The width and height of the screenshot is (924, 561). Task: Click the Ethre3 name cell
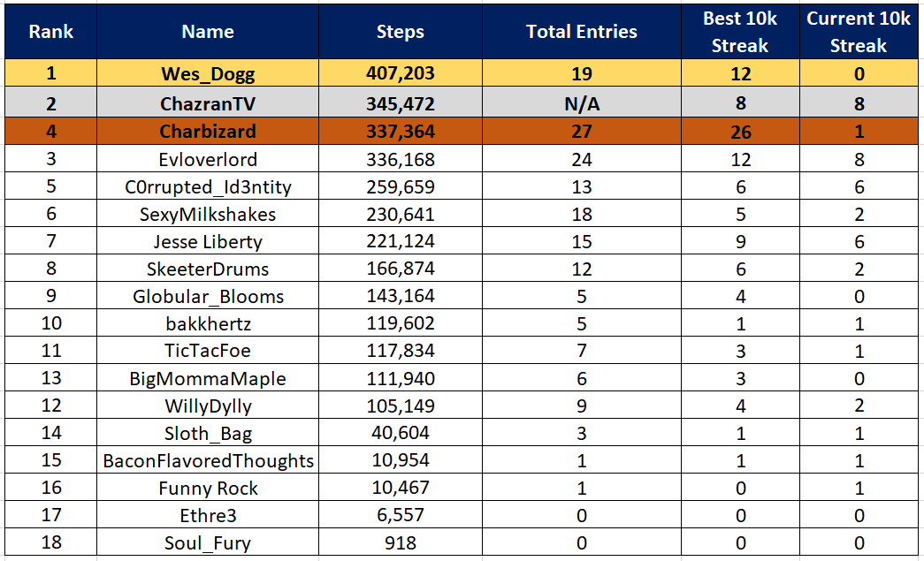pyautogui.click(x=208, y=514)
